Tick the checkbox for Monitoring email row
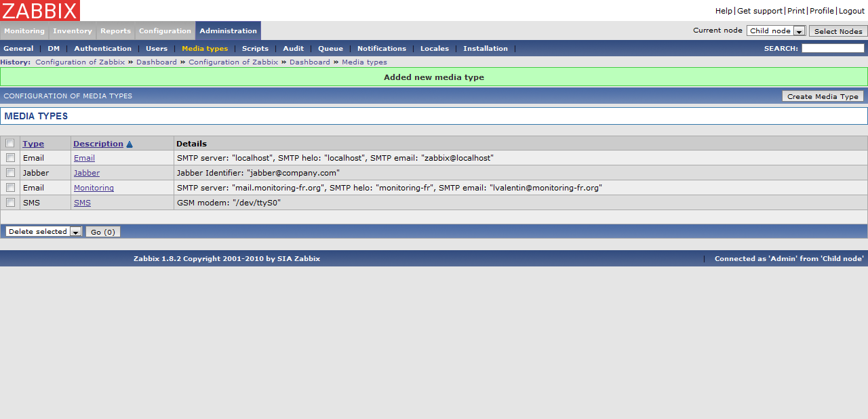 [10, 188]
